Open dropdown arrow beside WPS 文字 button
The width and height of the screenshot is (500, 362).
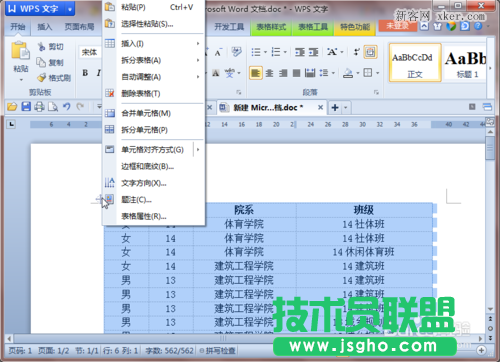(70, 9)
